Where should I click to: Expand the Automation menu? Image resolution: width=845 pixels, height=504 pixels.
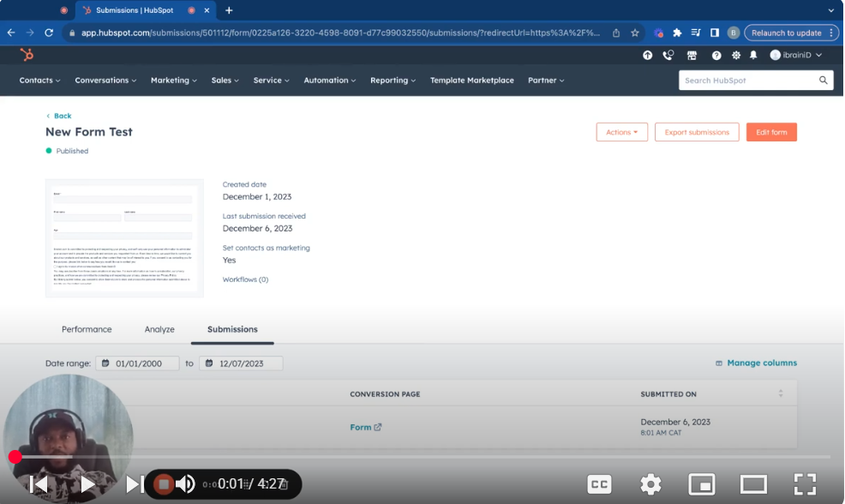tap(330, 81)
